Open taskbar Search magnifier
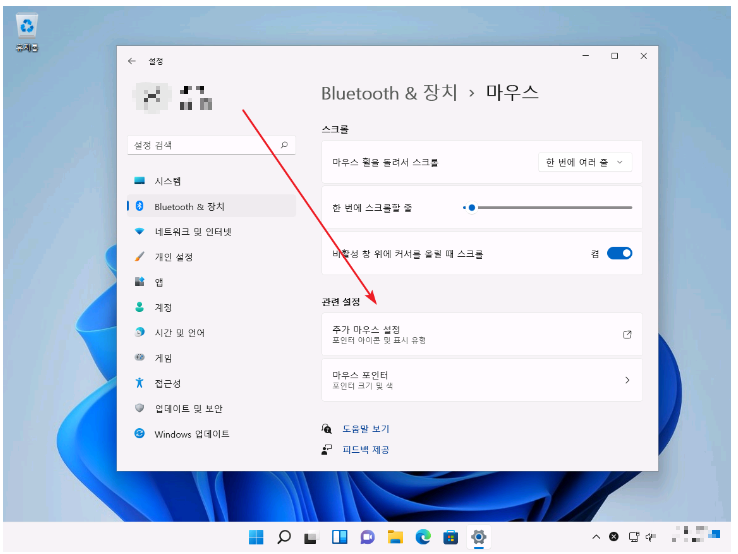The image size is (738, 554). point(284,537)
